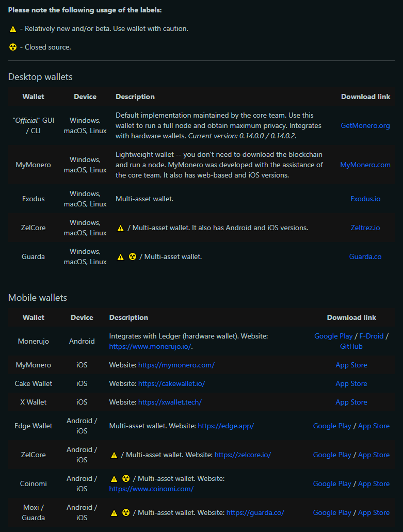Visit the https://zelcore.io/ website link
Screen dimensions: 403x532
point(243,455)
